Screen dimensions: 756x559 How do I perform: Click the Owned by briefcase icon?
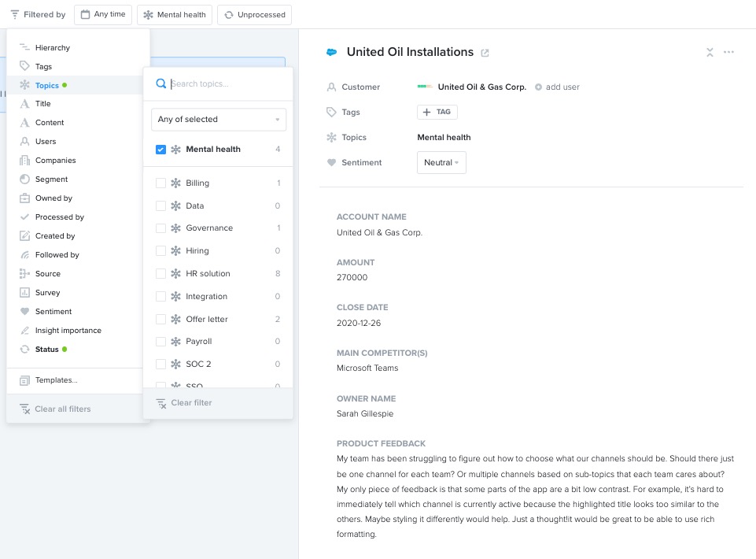(x=24, y=198)
